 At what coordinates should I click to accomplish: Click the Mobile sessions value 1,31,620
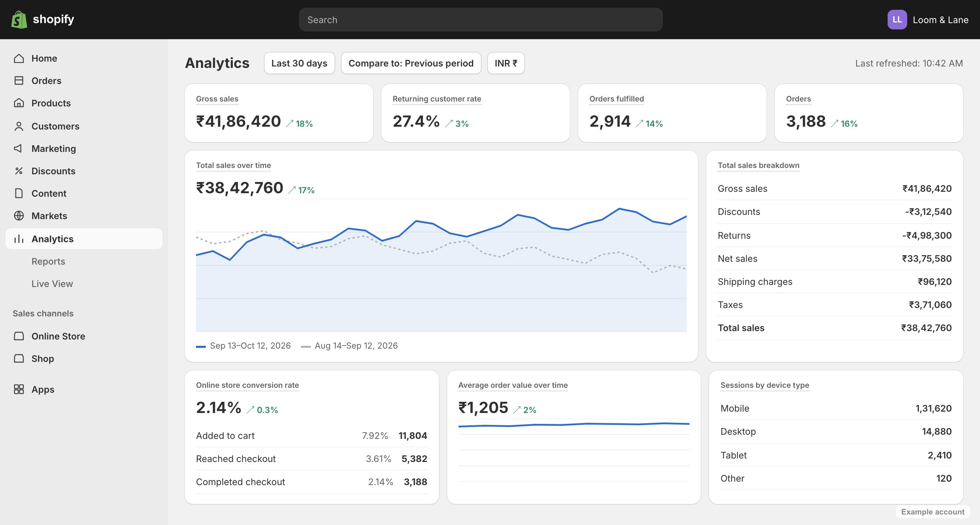pyautogui.click(x=933, y=408)
